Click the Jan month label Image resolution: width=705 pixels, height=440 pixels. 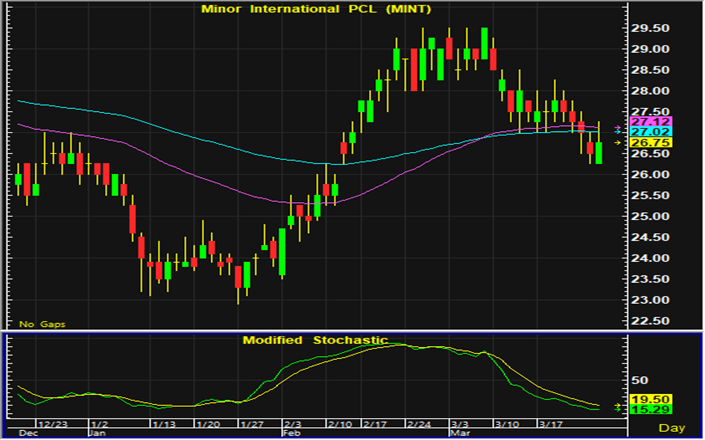[98, 433]
